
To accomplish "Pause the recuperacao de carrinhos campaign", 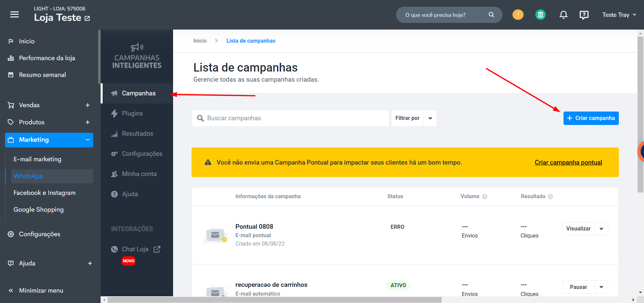I will coord(578,287).
